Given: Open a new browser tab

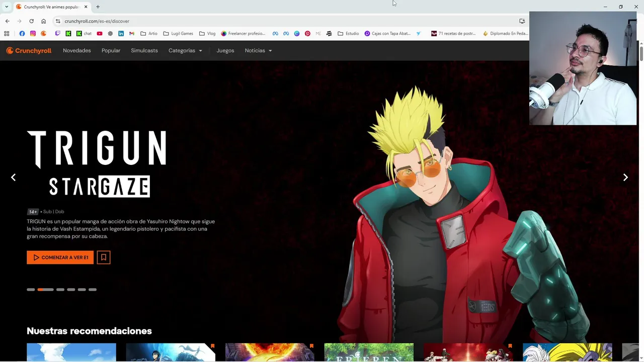Looking at the screenshot, I should point(98,7).
